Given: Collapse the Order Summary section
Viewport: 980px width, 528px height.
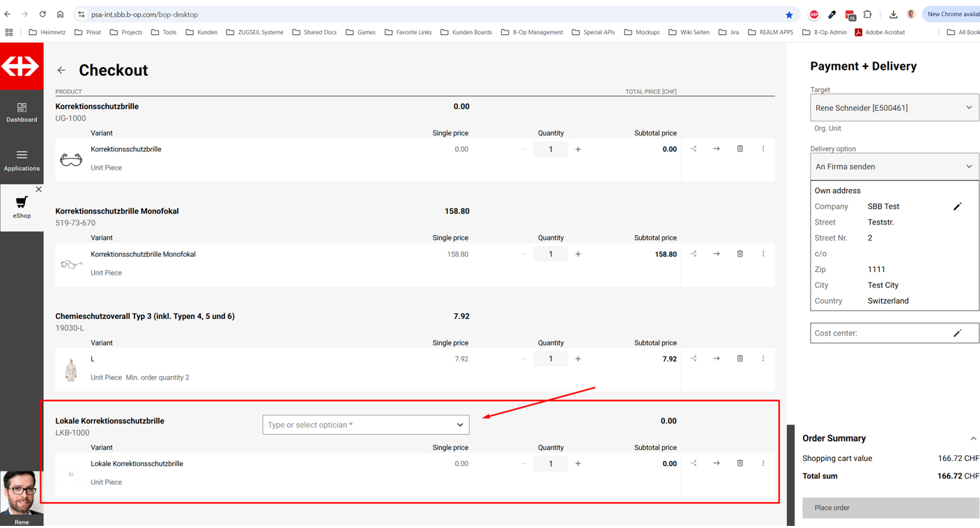Looking at the screenshot, I should [973, 439].
